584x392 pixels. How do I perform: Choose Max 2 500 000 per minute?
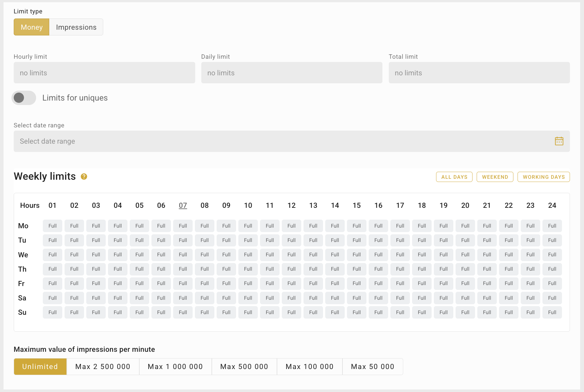tap(103, 366)
